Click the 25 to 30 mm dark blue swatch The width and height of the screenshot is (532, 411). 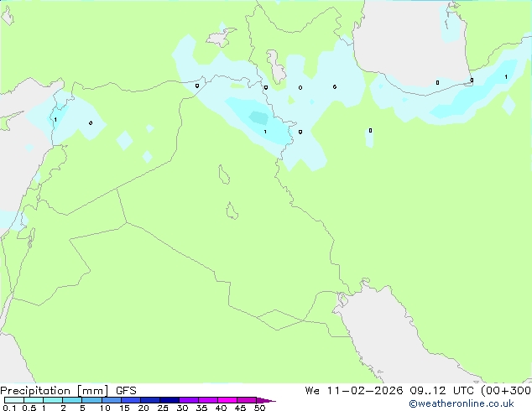pos(169,400)
